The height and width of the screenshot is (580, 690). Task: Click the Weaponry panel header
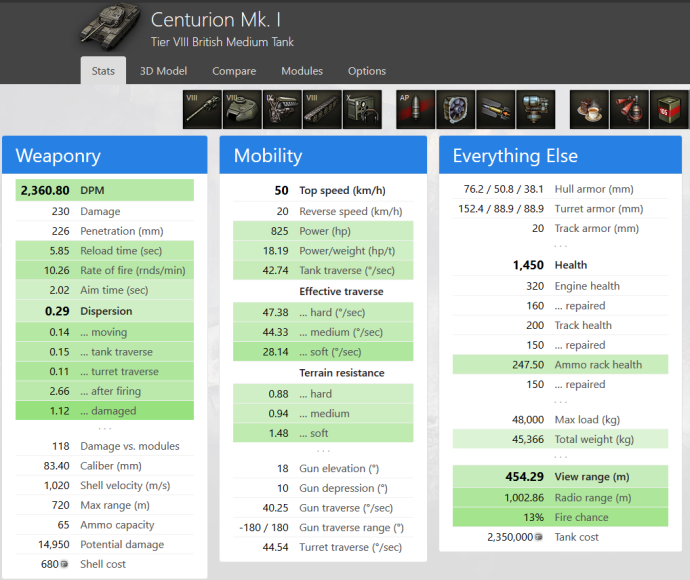pyautogui.click(x=105, y=155)
